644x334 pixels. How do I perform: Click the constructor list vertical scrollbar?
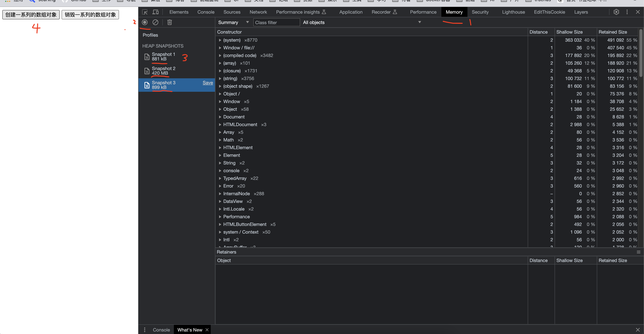pos(641,53)
